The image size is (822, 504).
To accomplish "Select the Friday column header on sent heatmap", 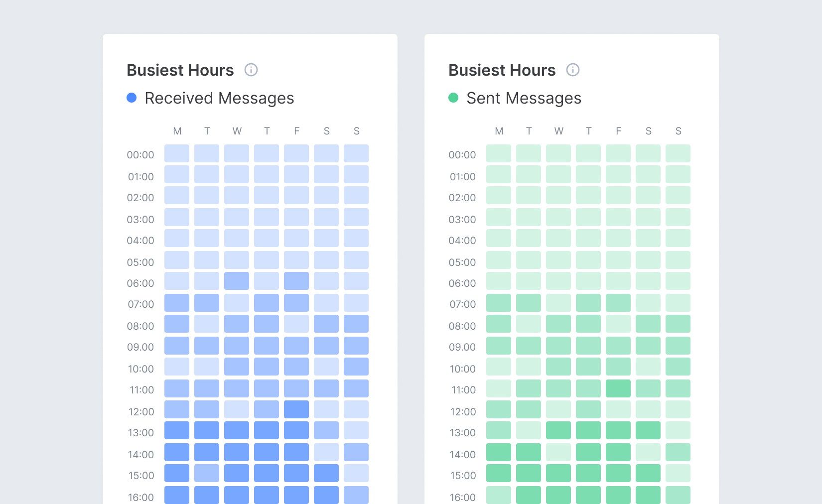I will point(618,131).
